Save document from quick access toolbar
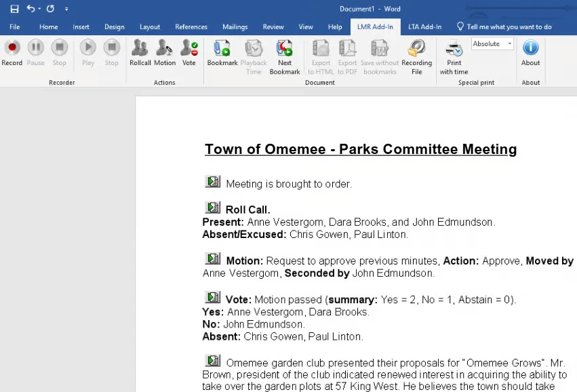The height and width of the screenshot is (392, 577). pos(14,9)
